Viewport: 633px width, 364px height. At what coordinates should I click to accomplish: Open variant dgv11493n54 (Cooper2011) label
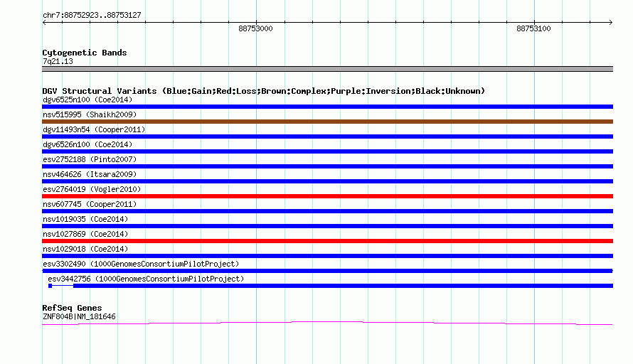[x=94, y=129]
